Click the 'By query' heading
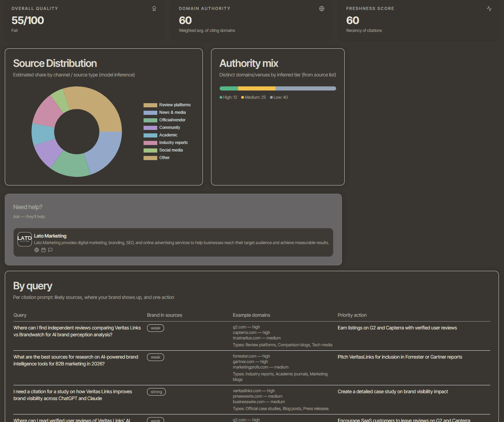This screenshot has height=422, width=504. click(x=33, y=286)
